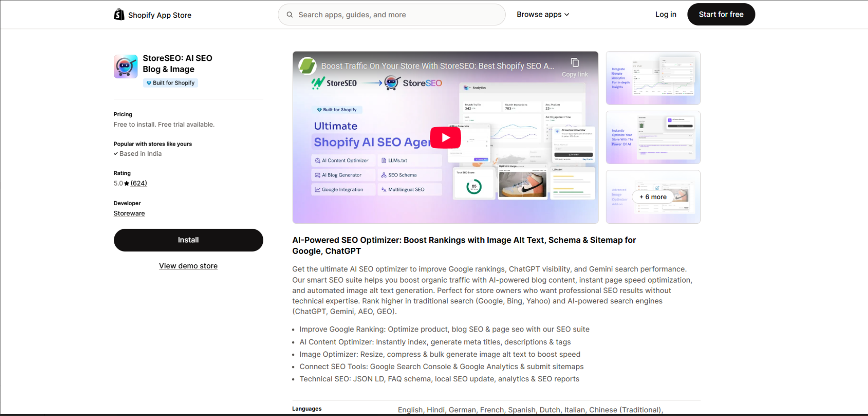Click the YouTube channel avatar icon
This screenshot has width=868, height=416.
point(307,66)
